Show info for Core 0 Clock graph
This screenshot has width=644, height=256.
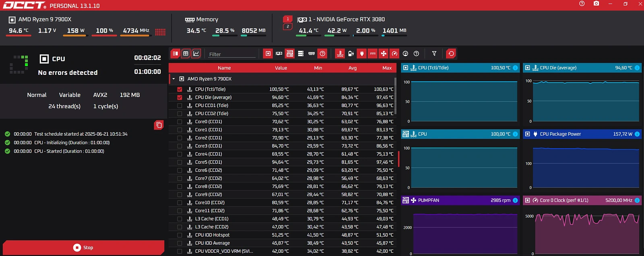pyautogui.click(x=637, y=200)
